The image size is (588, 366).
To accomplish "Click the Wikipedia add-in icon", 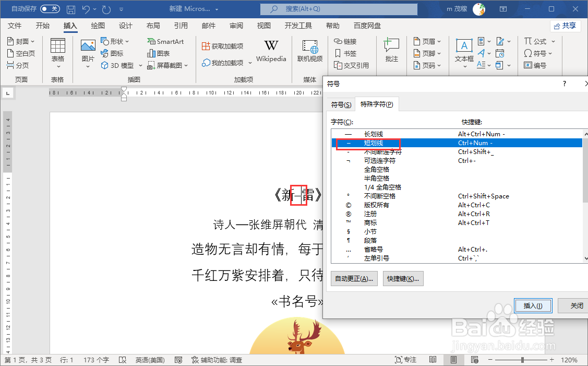I will point(271,51).
